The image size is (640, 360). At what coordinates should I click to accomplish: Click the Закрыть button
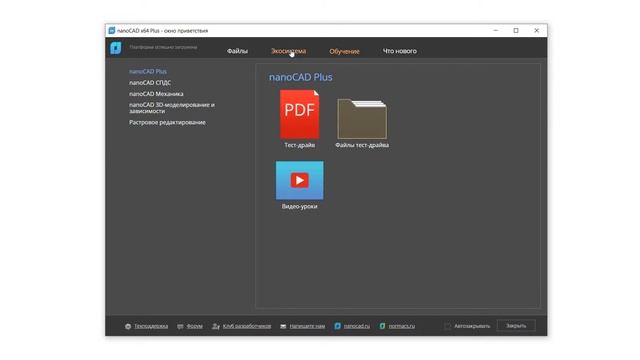(x=516, y=326)
